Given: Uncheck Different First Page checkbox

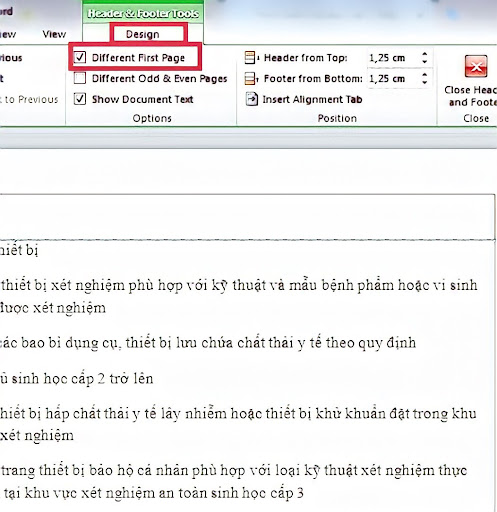Looking at the screenshot, I should click(80, 57).
